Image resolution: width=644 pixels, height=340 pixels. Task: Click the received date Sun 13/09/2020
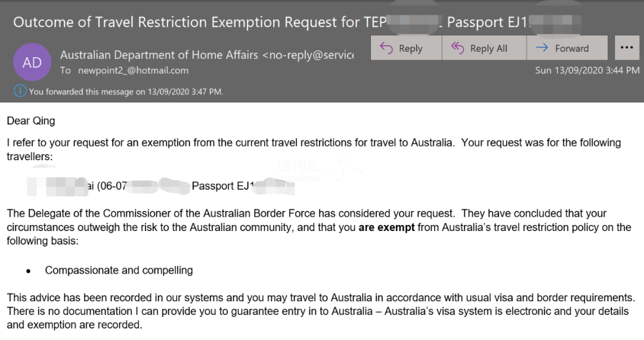click(569, 70)
